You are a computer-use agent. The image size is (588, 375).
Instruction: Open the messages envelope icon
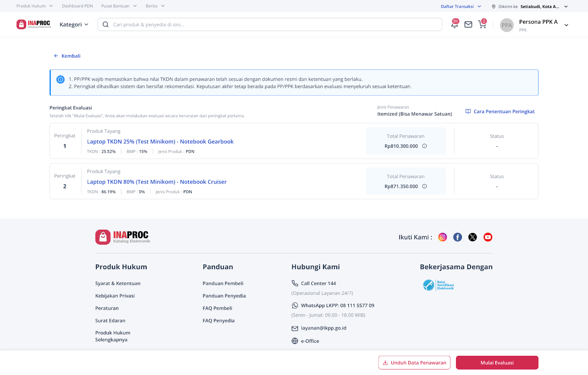468,25
